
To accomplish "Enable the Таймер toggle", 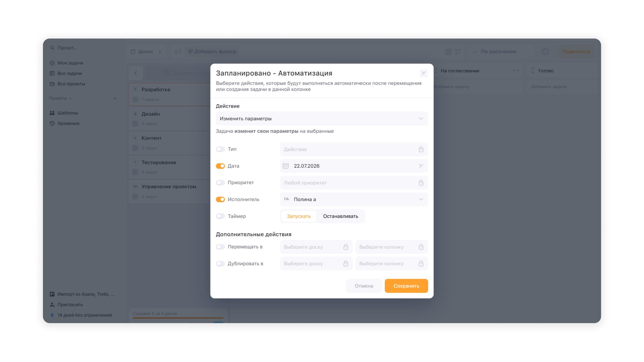I will [x=220, y=216].
